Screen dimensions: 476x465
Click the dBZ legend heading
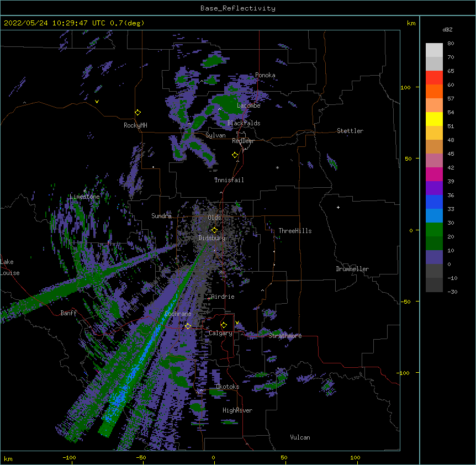tap(447, 30)
